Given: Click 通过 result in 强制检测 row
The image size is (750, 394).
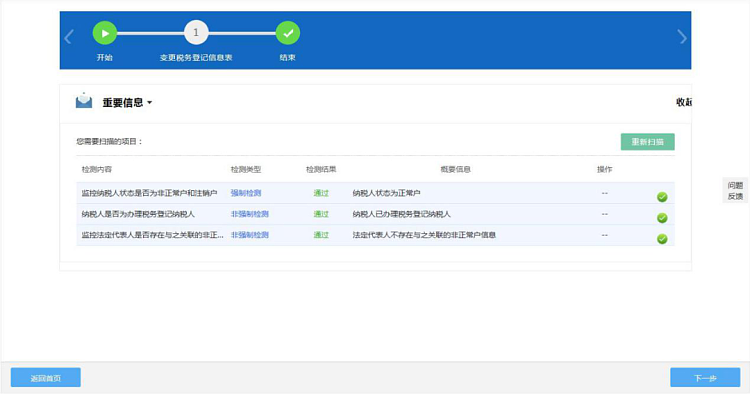Looking at the screenshot, I should coord(321,193).
